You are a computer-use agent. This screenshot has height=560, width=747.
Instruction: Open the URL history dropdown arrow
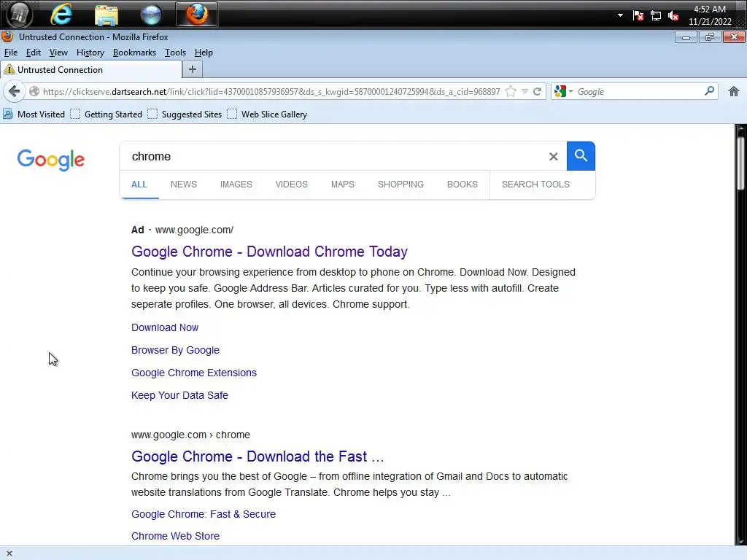click(x=525, y=91)
